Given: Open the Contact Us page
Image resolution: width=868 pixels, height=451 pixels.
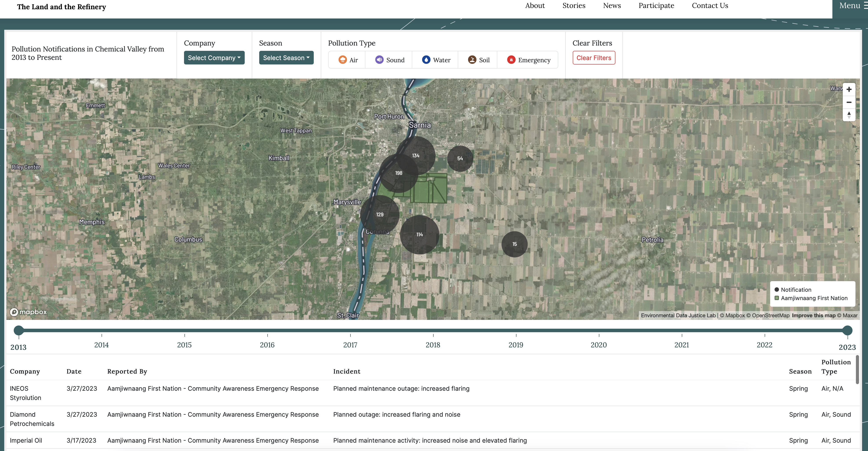Looking at the screenshot, I should coord(710,6).
